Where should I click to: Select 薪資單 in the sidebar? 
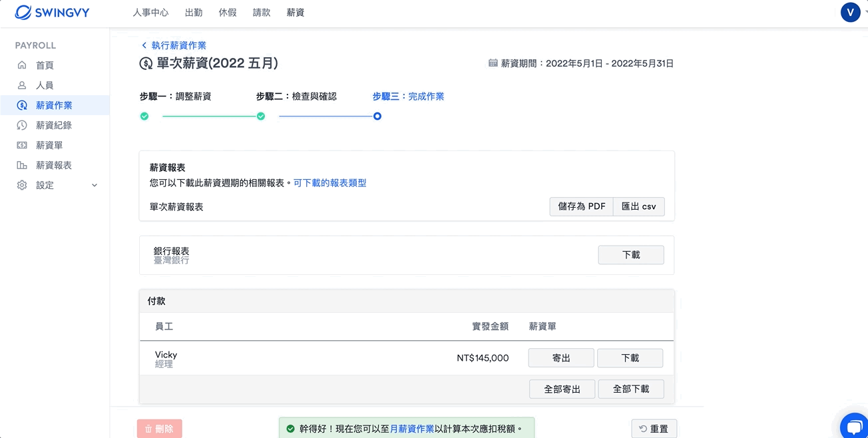click(x=49, y=145)
